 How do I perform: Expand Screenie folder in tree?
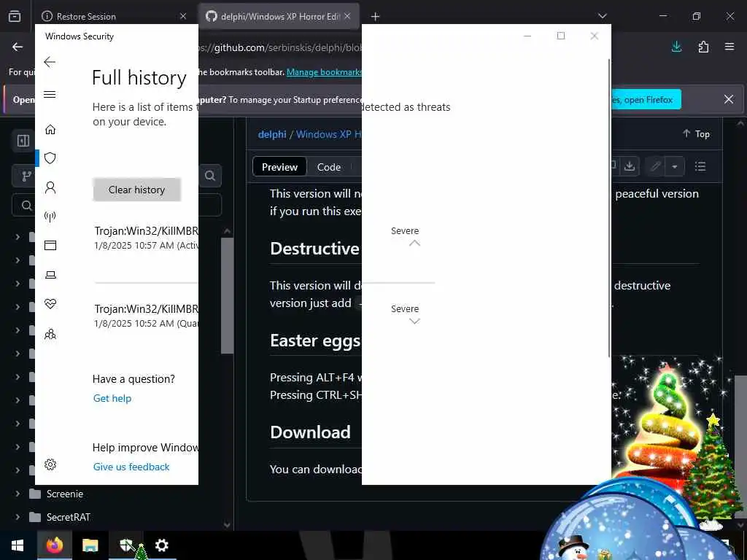pyautogui.click(x=18, y=494)
